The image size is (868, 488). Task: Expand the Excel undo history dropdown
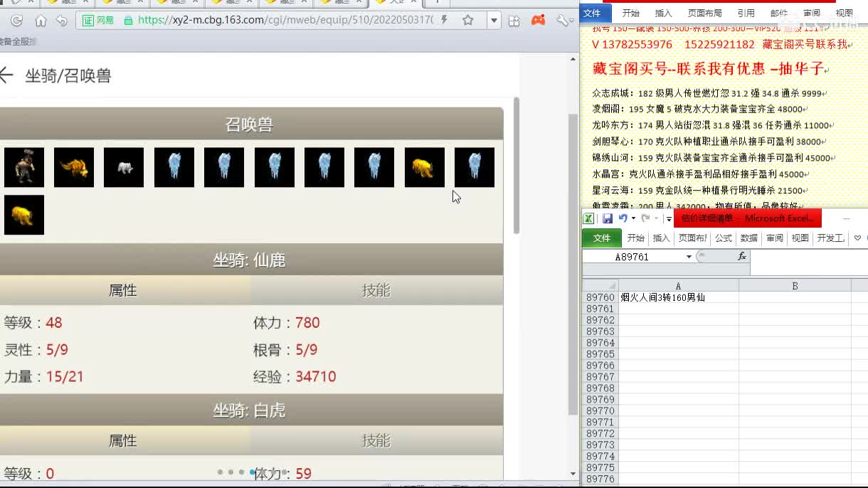633,218
